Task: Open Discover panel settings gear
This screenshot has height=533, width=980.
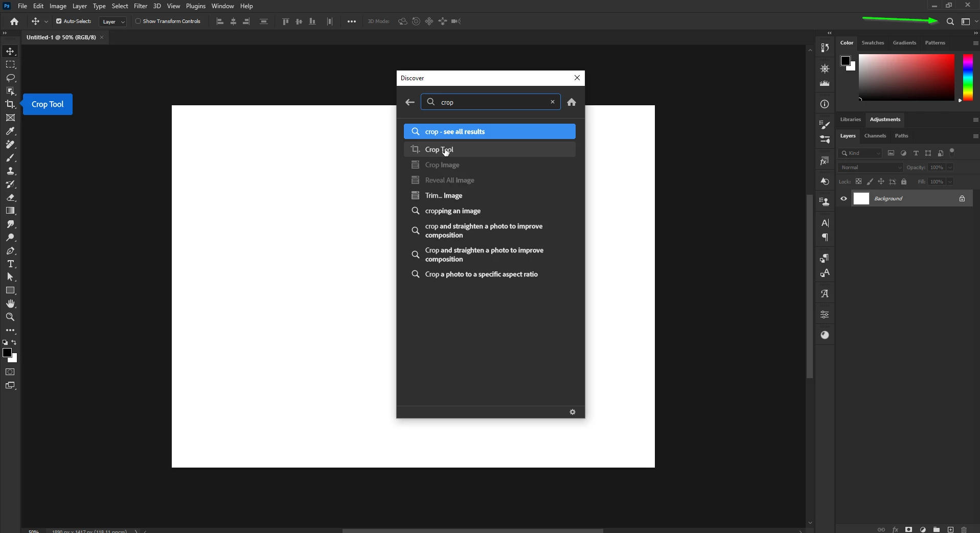Action: pos(573,412)
